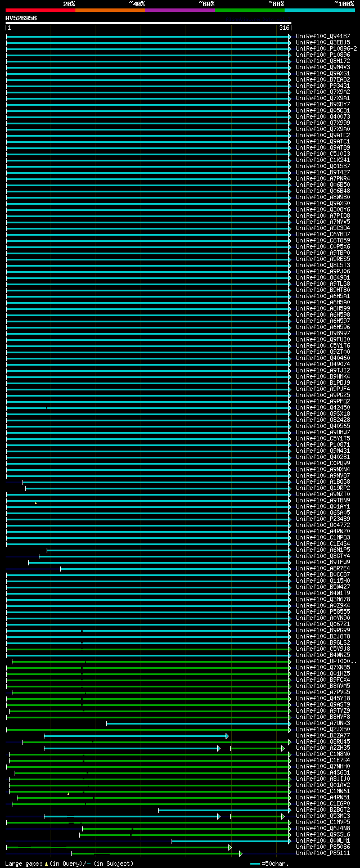This screenshot has height=868, width=360.
Task: Click the green ~80% identity legend segment
Action: click(249, 10)
